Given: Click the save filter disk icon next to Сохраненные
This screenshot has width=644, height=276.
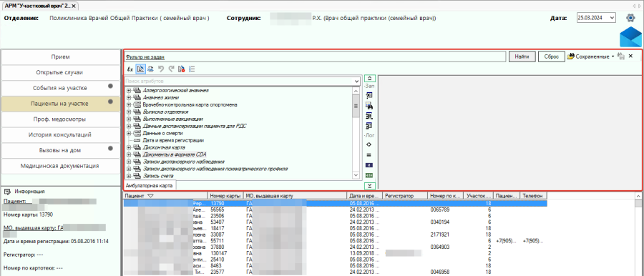Looking at the screenshot, I should [620, 56].
